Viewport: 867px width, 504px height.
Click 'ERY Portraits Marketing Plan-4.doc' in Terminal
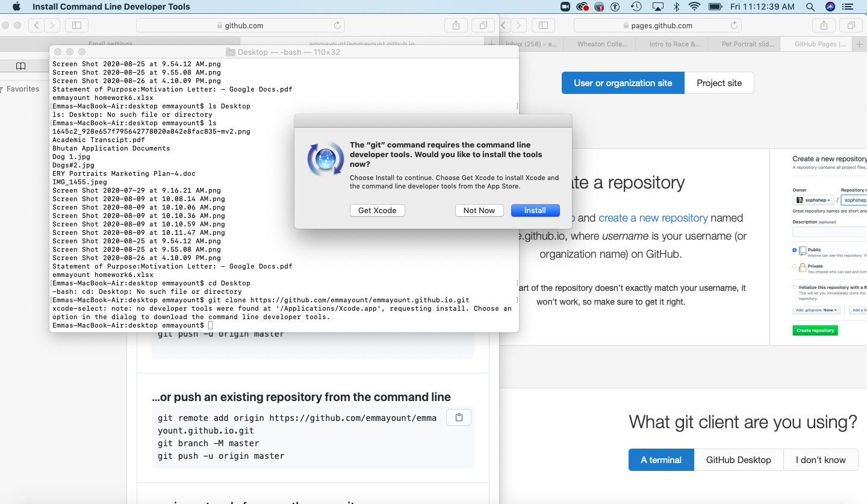(x=124, y=173)
